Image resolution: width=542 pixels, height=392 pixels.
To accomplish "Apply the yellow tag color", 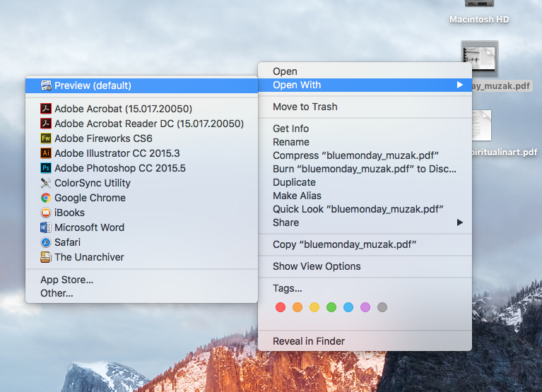I will (314, 307).
